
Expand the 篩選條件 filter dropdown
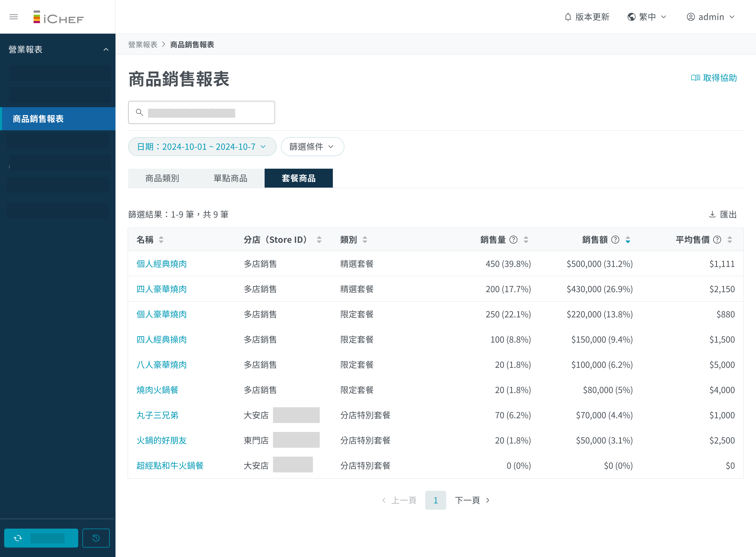pos(312,147)
